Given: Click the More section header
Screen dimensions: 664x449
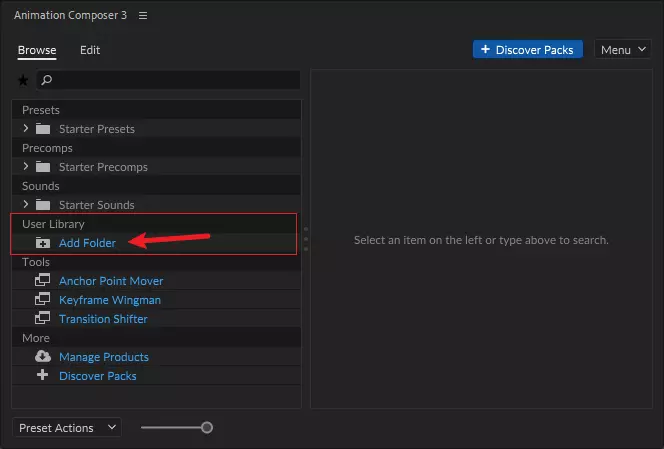Looking at the screenshot, I should click(36, 338).
